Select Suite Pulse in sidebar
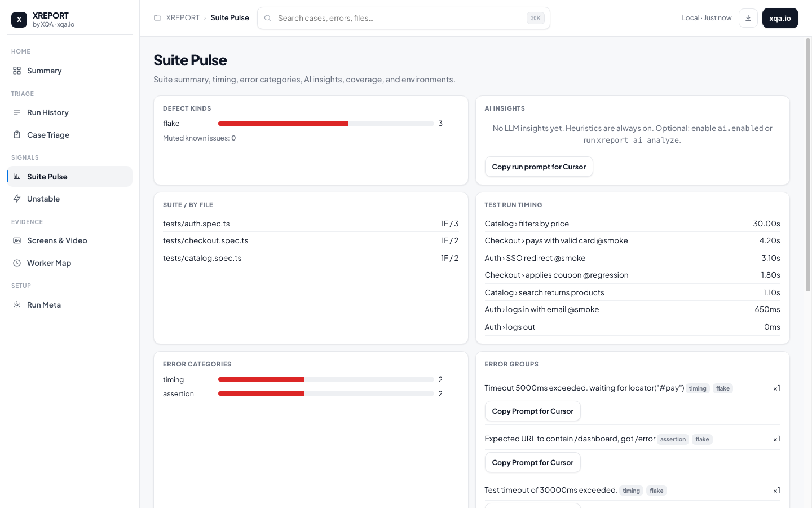 coord(70,177)
